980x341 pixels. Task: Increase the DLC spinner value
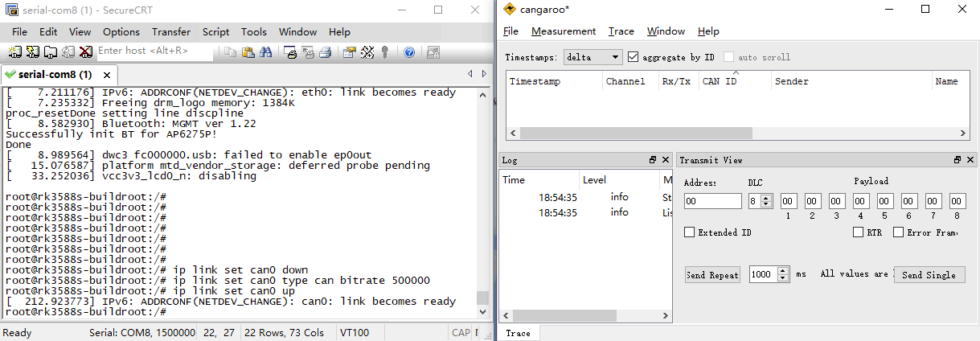768,198
